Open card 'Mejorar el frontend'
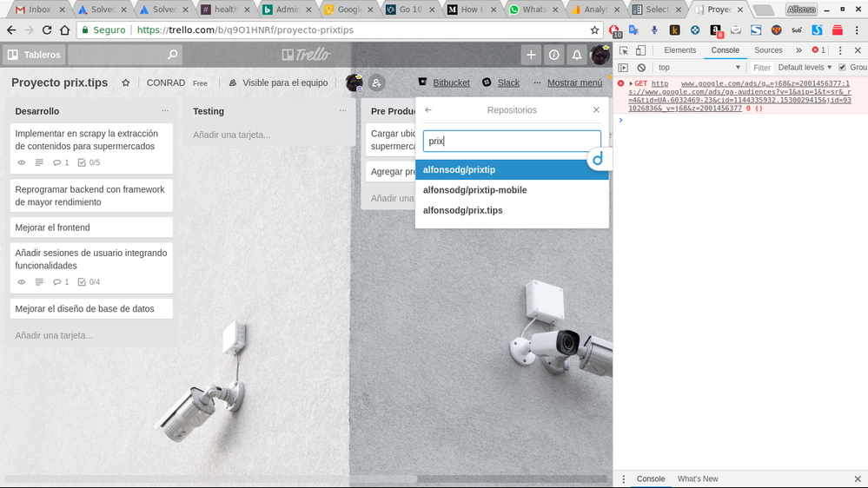The image size is (868, 488). [91, 228]
